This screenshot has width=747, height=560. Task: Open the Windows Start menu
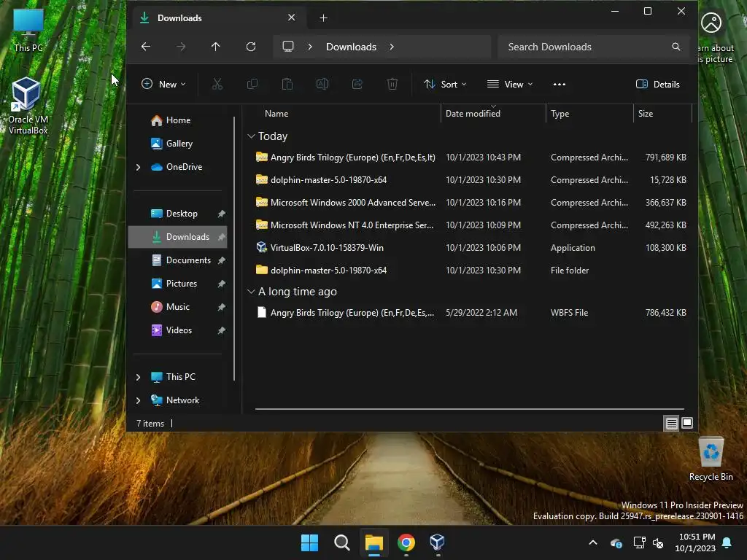309,542
